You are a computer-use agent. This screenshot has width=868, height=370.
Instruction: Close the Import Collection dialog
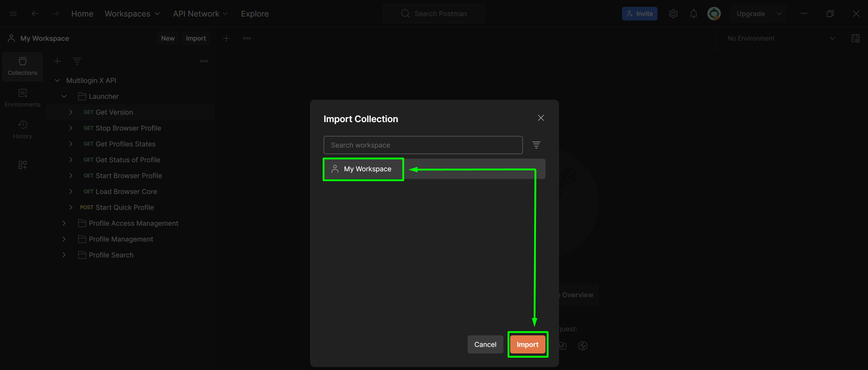tap(540, 118)
